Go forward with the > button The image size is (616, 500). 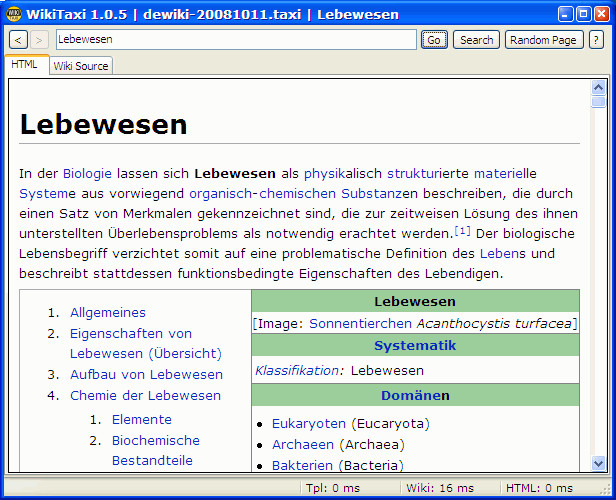(x=39, y=40)
